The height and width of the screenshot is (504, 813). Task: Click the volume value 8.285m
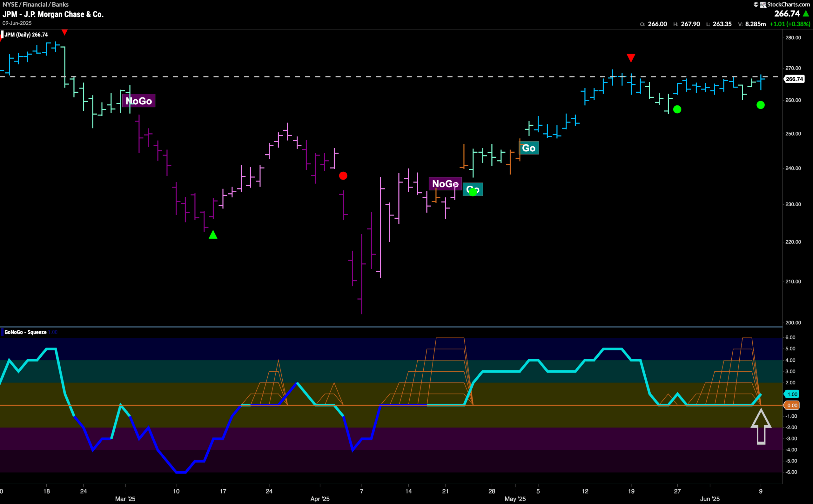tap(755, 24)
